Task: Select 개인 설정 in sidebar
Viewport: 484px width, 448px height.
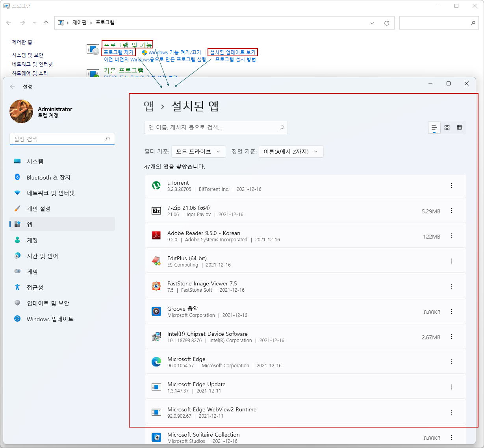Action: click(62, 209)
